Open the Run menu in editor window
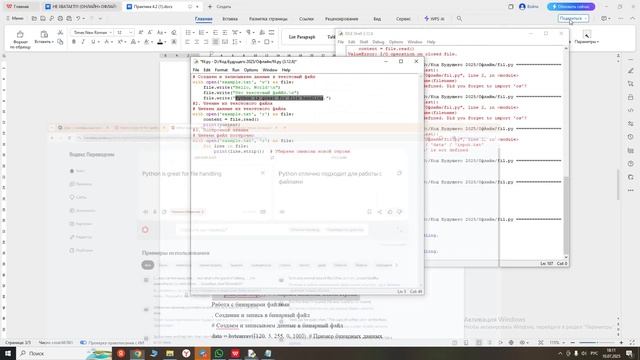The image size is (640, 360). click(236, 70)
